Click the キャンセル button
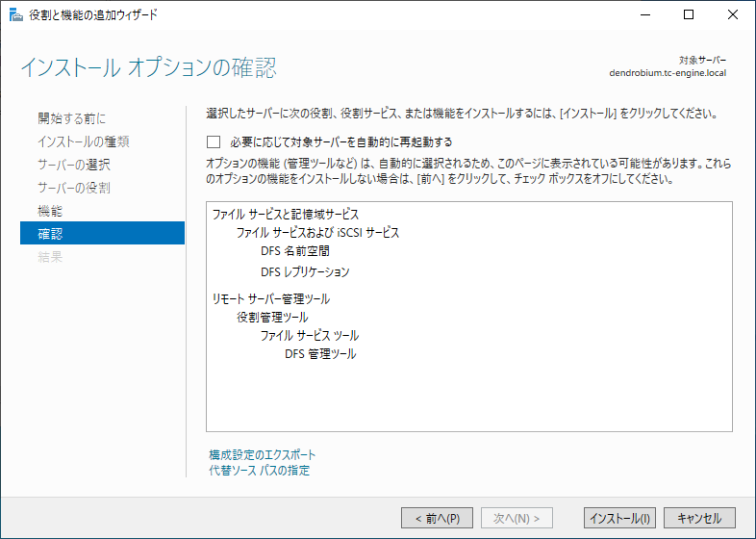 699,518
